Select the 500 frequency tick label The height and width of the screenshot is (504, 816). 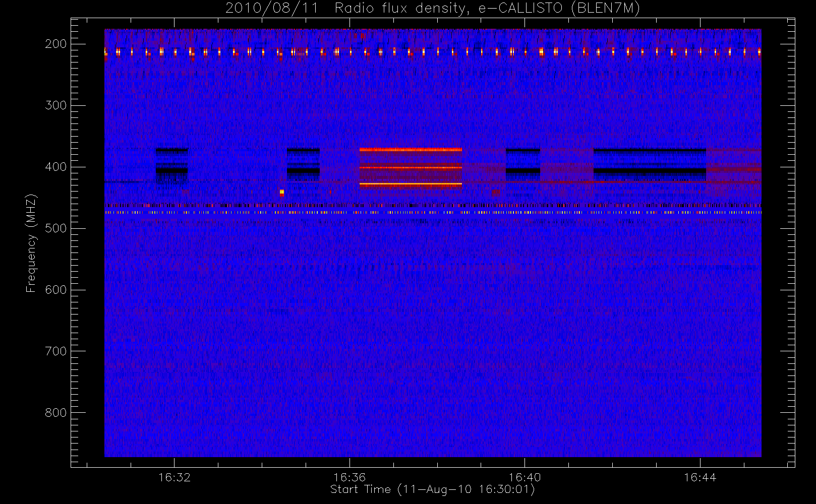[x=56, y=228]
